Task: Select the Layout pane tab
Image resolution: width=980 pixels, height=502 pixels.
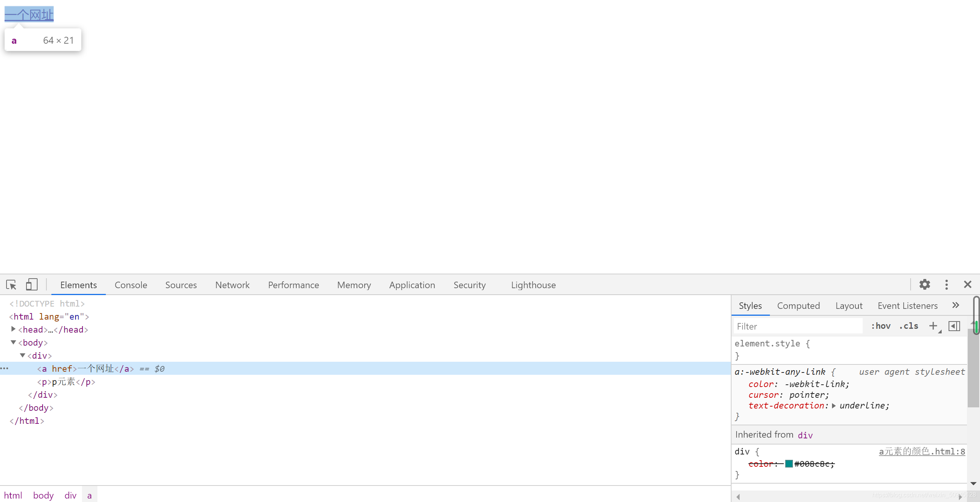Action: pos(849,306)
